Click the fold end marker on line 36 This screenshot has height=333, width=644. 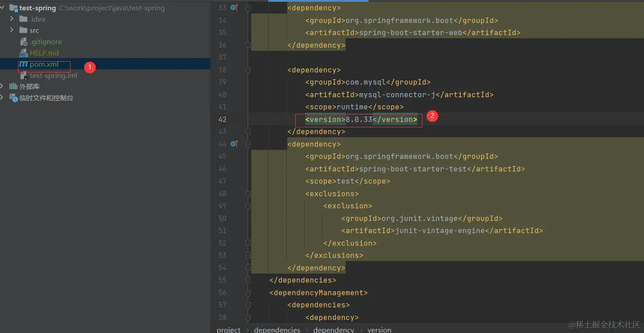pyautogui.click(x=248, y=45)
